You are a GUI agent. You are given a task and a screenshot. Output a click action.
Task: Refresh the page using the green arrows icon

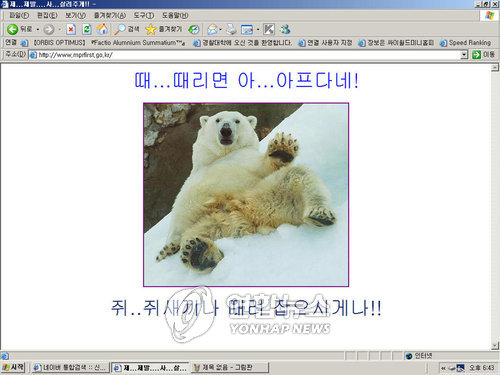[87, 29]
